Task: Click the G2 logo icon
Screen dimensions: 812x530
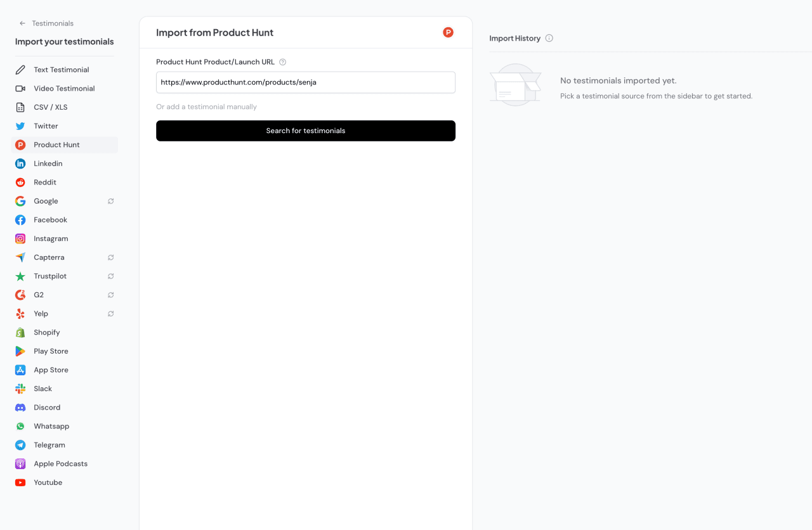Action: 20,295
